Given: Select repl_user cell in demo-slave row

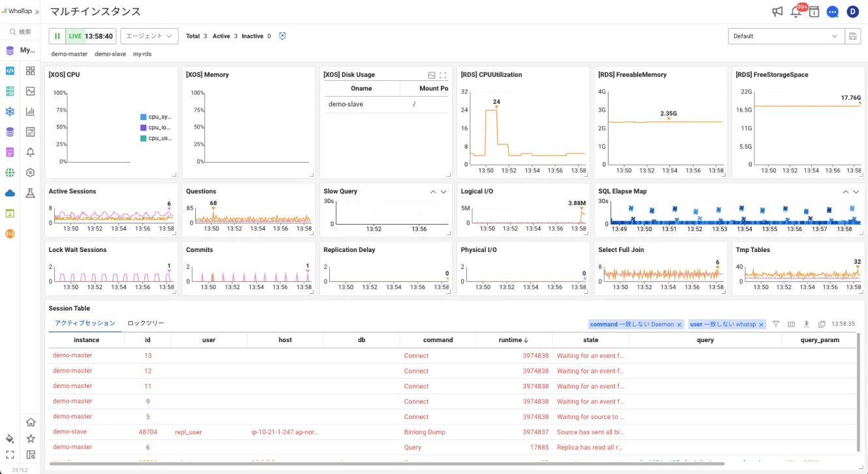Looking at the screenshot, I should 188,432.
